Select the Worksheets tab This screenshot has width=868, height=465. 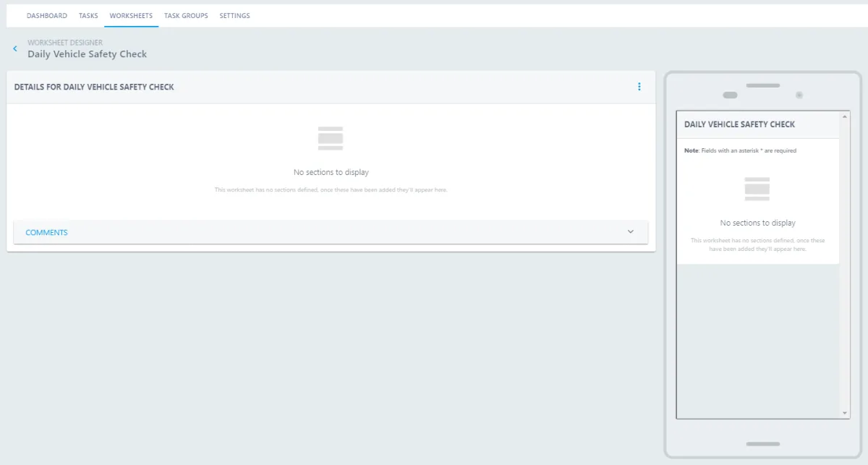click(131, 16)
